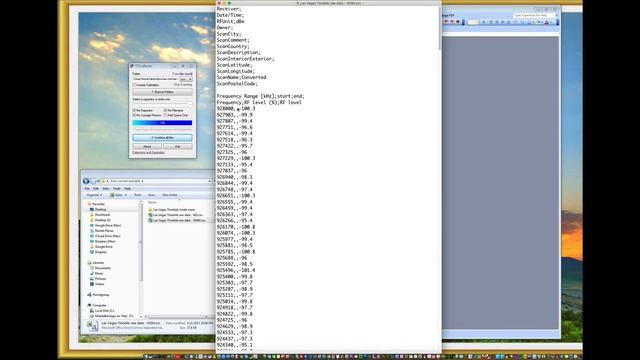The height and width of the screenshot is (360, 640).
Task: Click the 2. Combine all files button
Action: coord(162,138)
